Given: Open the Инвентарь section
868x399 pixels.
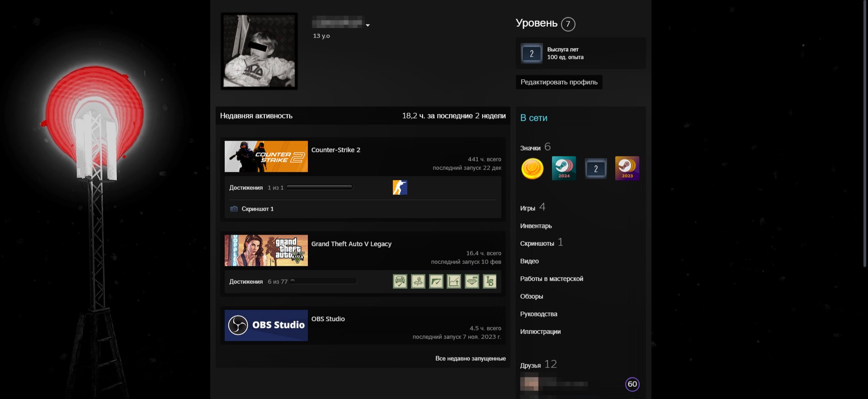Looking at the screenshot, I should [x=536, y=226].
